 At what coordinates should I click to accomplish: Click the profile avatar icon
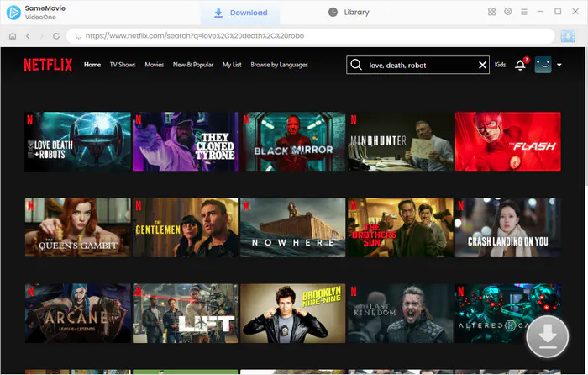(543, 65)
